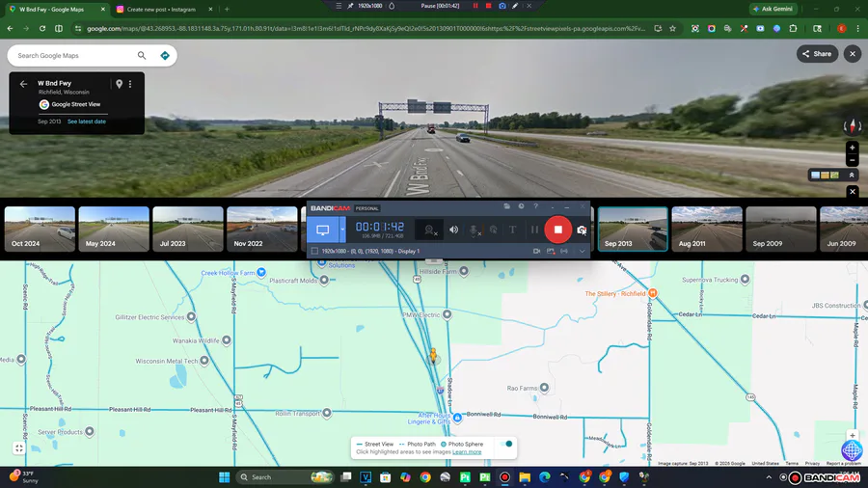868x488 pixels.
Task: Click the Pegman marker on map
Action: (x=433, y=355)
